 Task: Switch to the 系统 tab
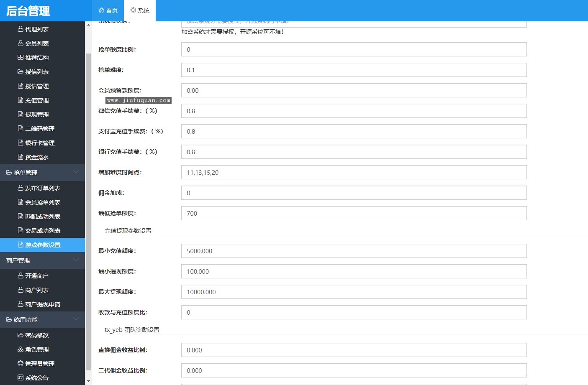click(140, 10)
